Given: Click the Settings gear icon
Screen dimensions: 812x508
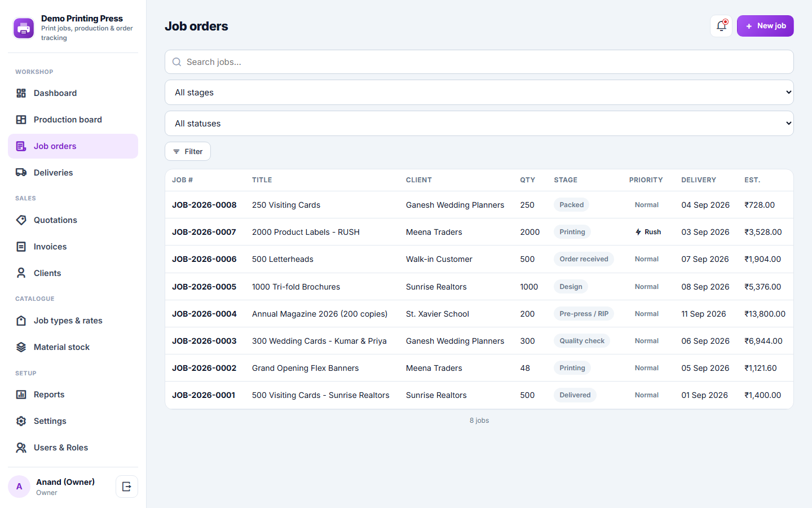Looking at the screenshot, I should pyautogui.click(x=21, y=421).
